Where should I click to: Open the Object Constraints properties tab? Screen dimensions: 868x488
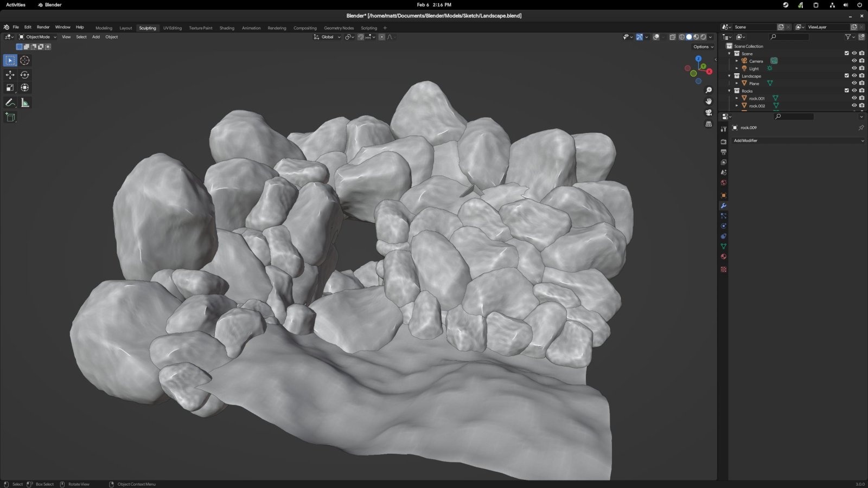coord(723,236)
